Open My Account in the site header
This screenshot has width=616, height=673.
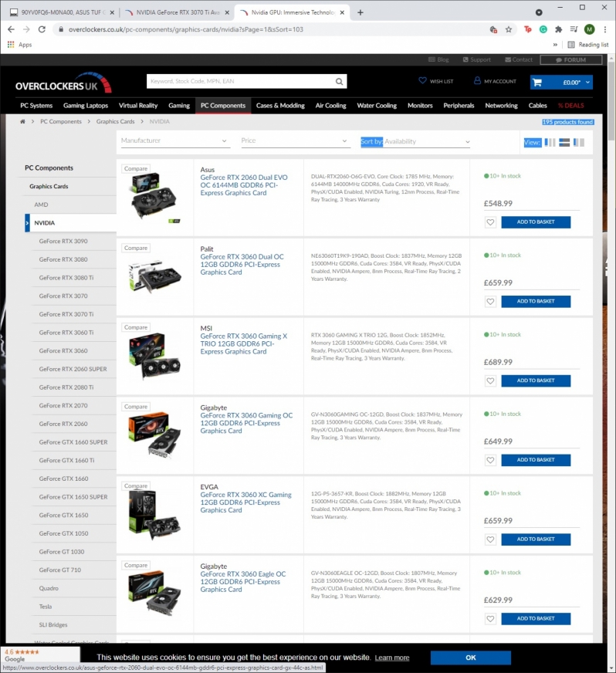coord(495,81)
